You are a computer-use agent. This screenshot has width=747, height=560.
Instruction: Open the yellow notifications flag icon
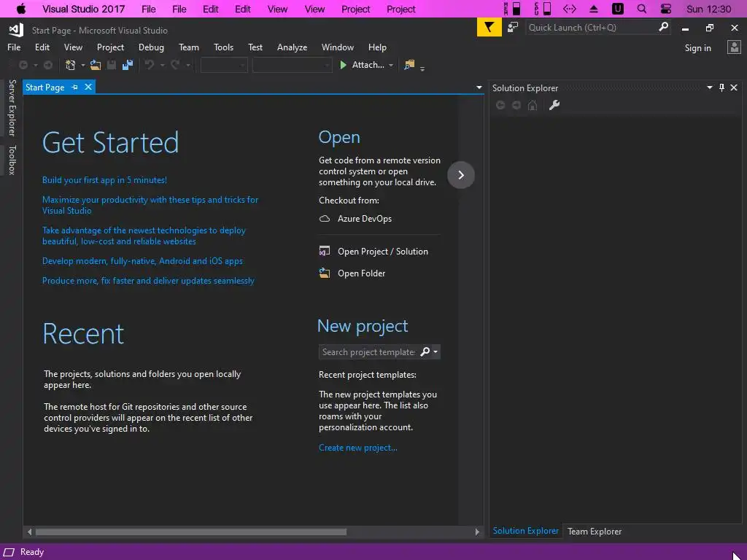click(489, 27)
